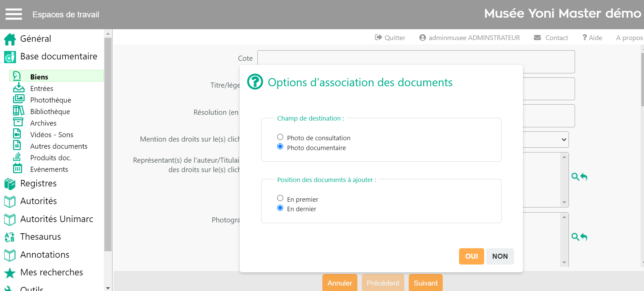Click the Thesaurus icon in sidebar

(x=10, y=237)
